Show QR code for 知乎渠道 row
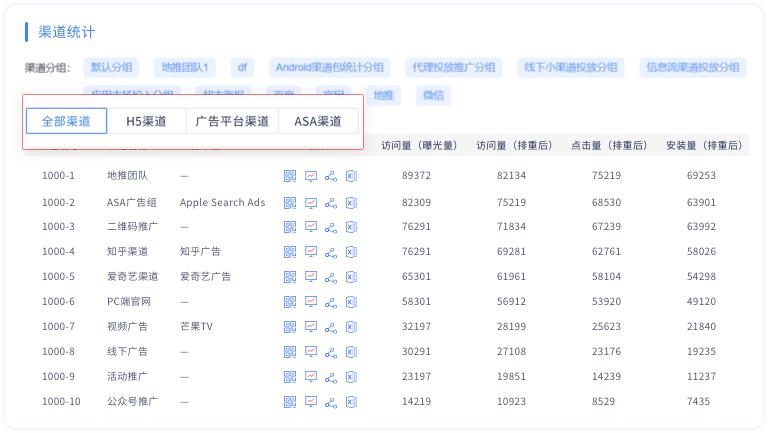The image size is (768, 433). [290, 252]
